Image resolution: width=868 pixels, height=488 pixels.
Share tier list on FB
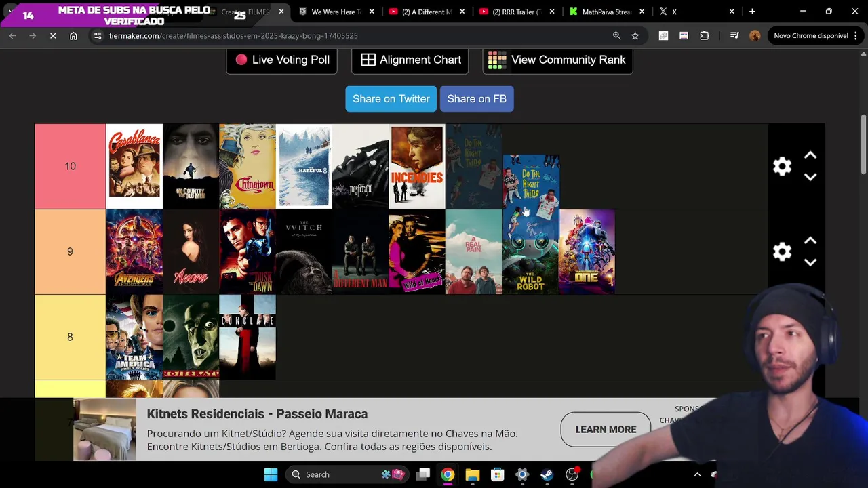(x=477, y=99)
